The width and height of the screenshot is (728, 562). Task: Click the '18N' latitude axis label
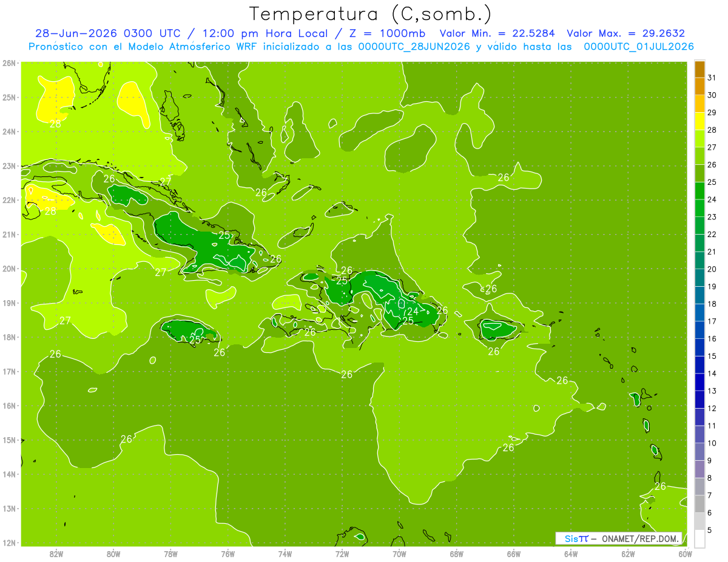click(9, 337)
